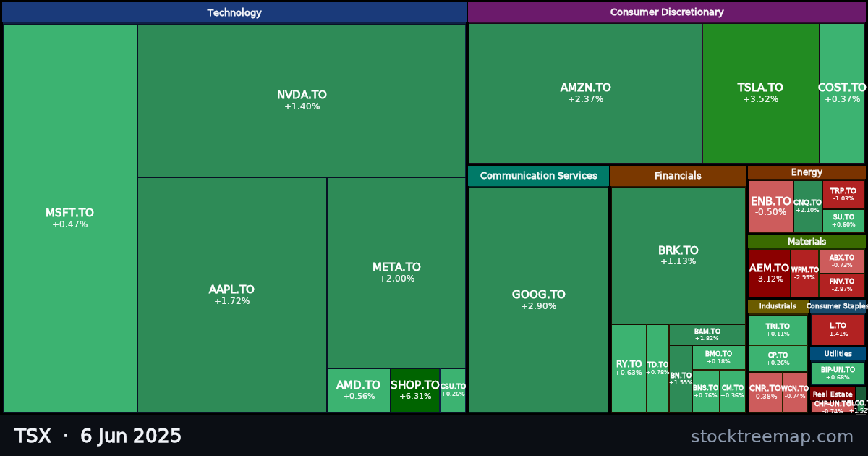Viewport: 868px width, 456px height.
Task: Select the Real Estate sector header
Action: tap(833, 394)
